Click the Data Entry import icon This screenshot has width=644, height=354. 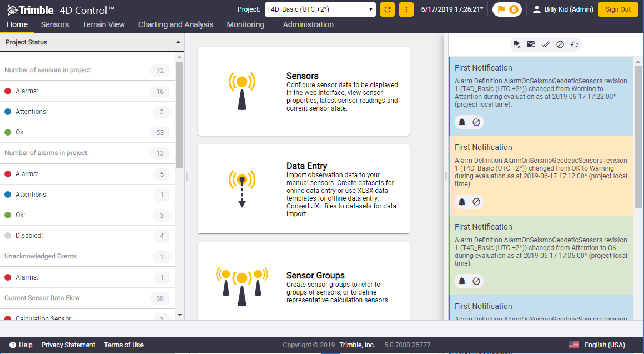tap(242, 189)
